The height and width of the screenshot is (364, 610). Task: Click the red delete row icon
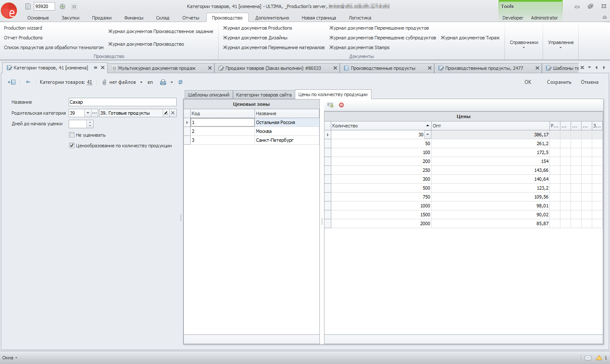coord(341,105)
